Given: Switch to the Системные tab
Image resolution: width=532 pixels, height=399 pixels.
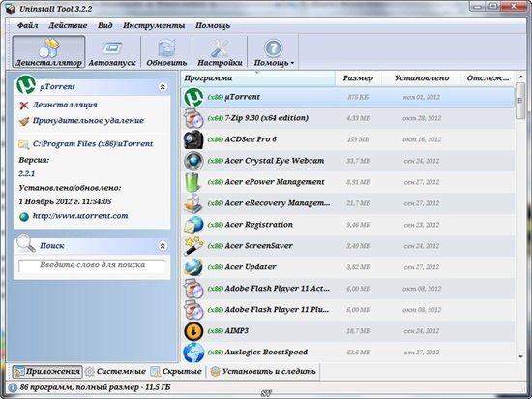Looking at the screenshot, I should tap(115, 372).
